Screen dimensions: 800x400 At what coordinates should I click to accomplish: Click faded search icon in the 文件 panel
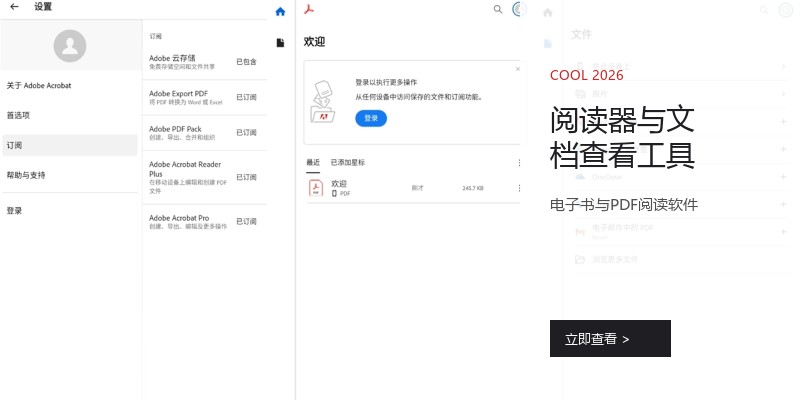click(x=764, y=10)
